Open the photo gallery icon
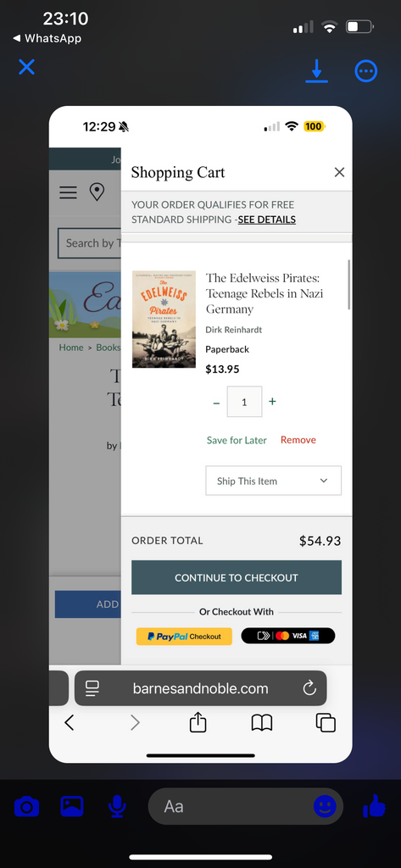 (x=72, y=806)
